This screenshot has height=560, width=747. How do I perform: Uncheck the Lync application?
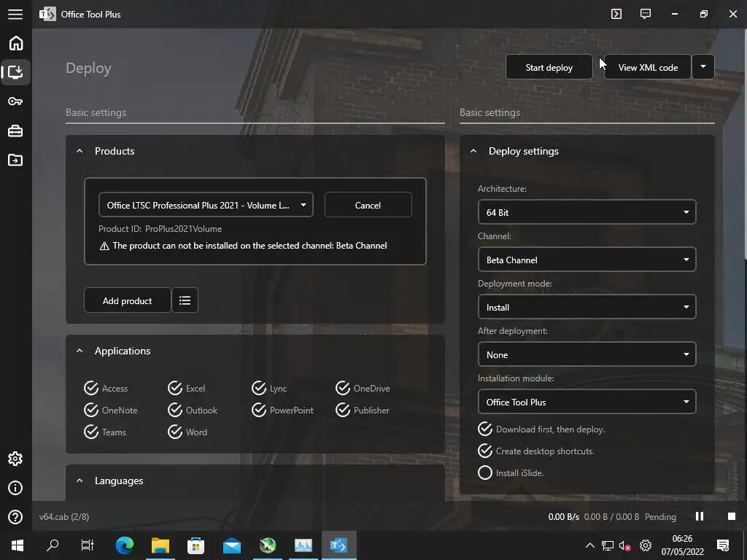click(269, 389)
